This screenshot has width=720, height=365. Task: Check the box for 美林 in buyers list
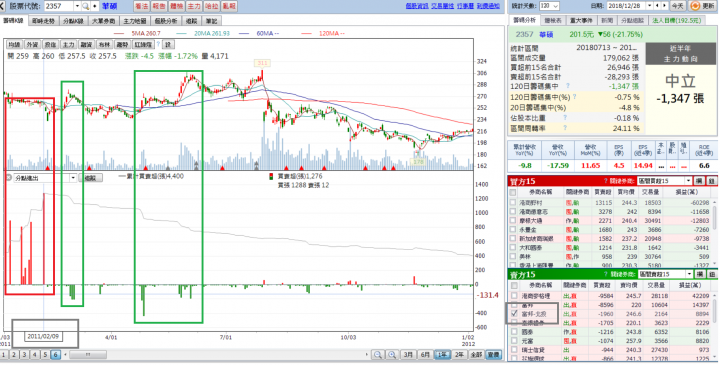513,257
